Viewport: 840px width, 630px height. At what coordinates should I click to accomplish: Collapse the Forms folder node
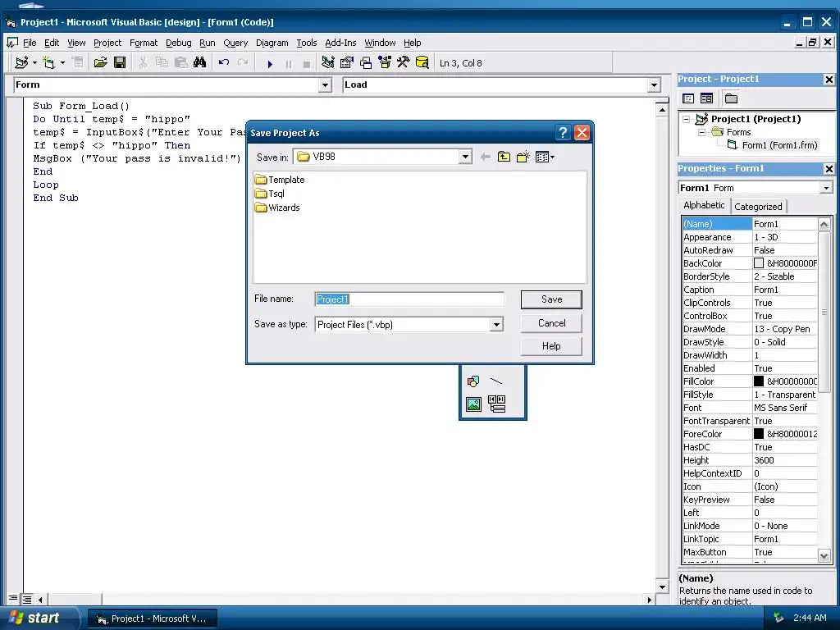[701, 132]
